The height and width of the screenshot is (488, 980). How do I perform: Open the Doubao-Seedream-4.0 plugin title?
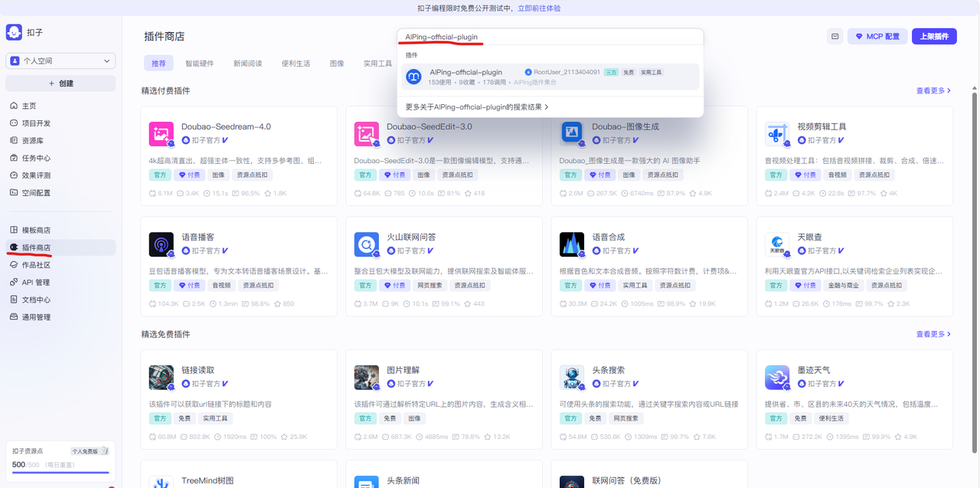pos(226,126)
